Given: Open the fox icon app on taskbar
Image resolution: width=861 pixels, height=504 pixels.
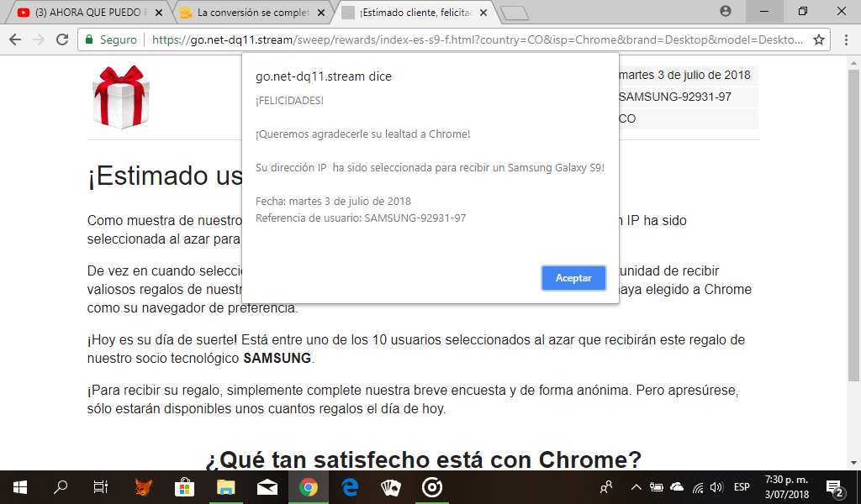Looking at the screenshot, I should click(143, 487).
